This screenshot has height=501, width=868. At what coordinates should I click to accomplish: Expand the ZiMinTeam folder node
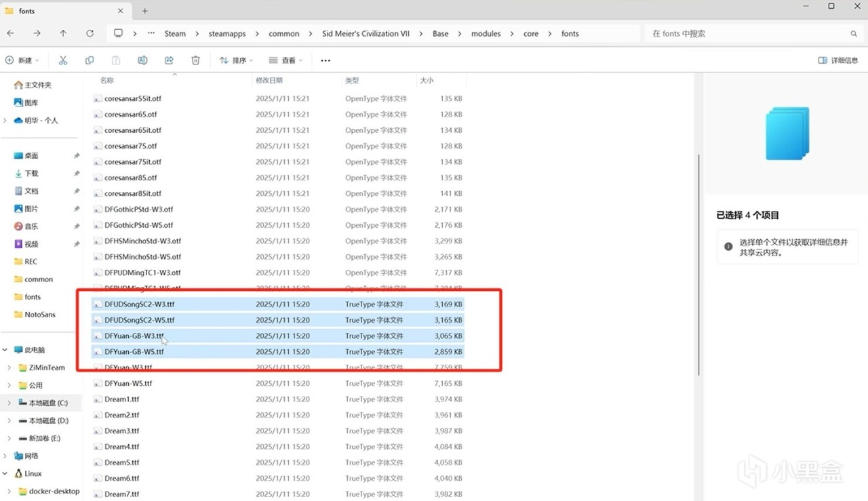[9, 367]
